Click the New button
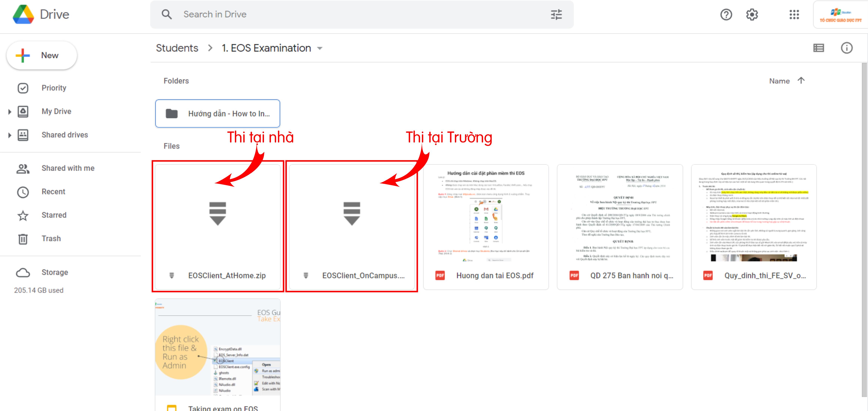The image size is (868, 411). pos(41,55)
